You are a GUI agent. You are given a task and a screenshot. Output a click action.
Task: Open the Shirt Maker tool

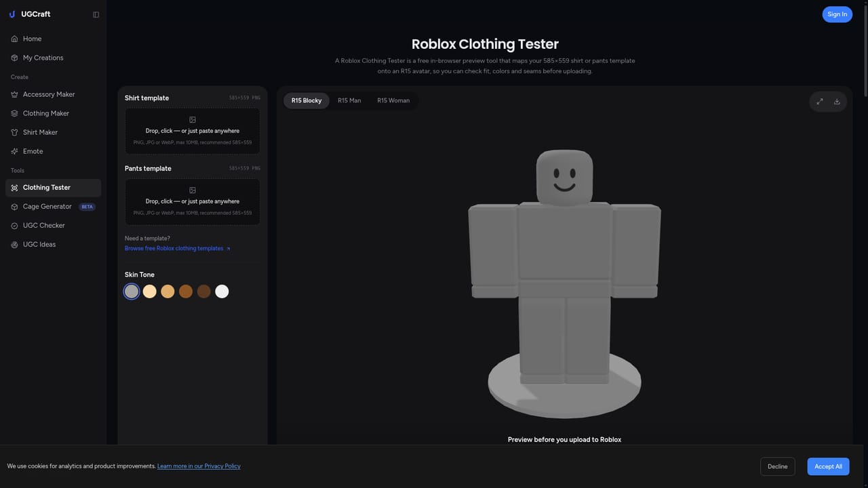tap(53, 132)
